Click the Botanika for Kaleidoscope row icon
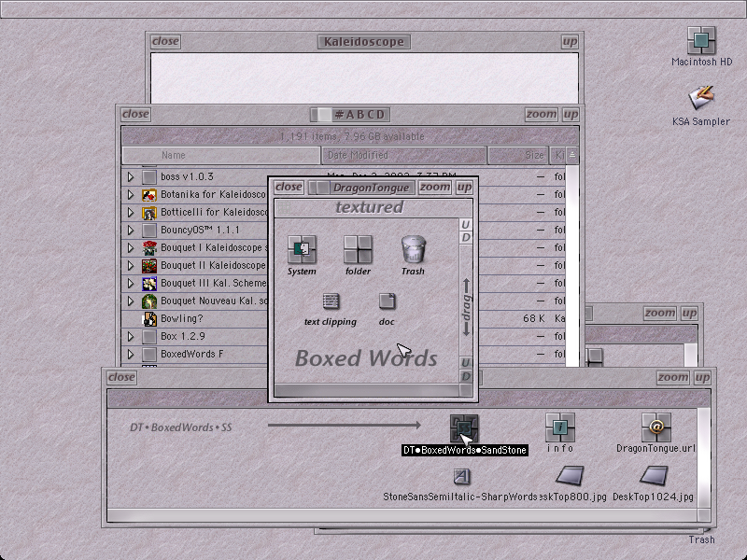Image resolution: width=747 pixels, height=560 pixels. pos(149,195)
